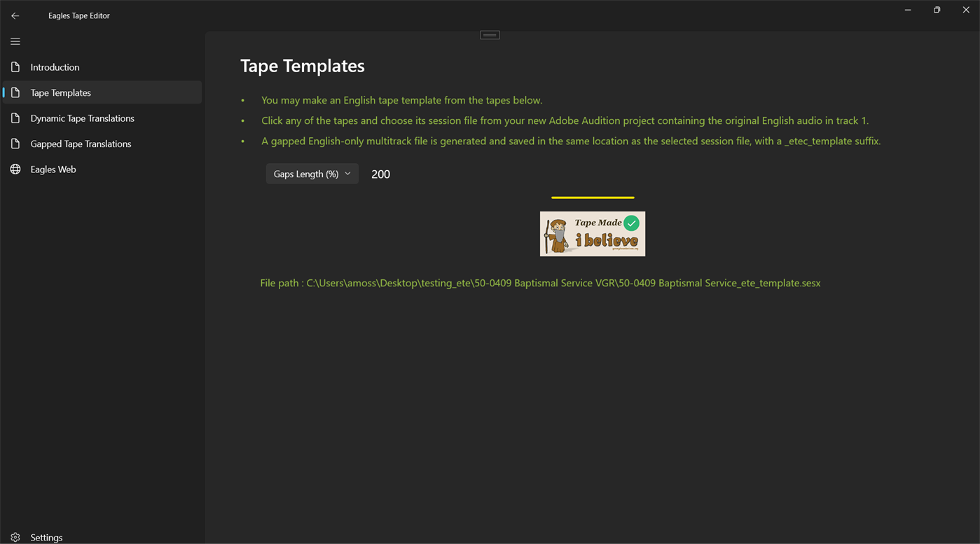The height and width of the screenshot is (544, 980).
Task: Open Eagles Web via the globe icon
Action: [15, 169]
